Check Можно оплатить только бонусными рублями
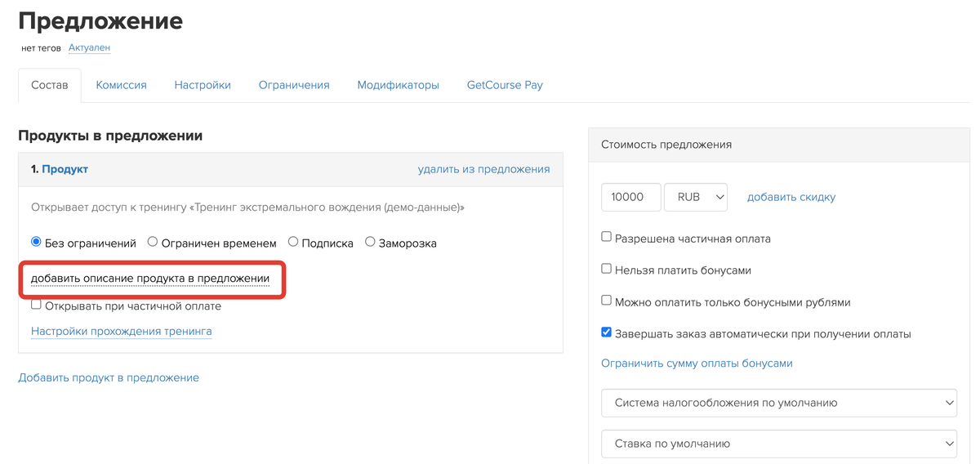Screen dimensions: 980x464 pyautogui.click(x=606, y=301)
